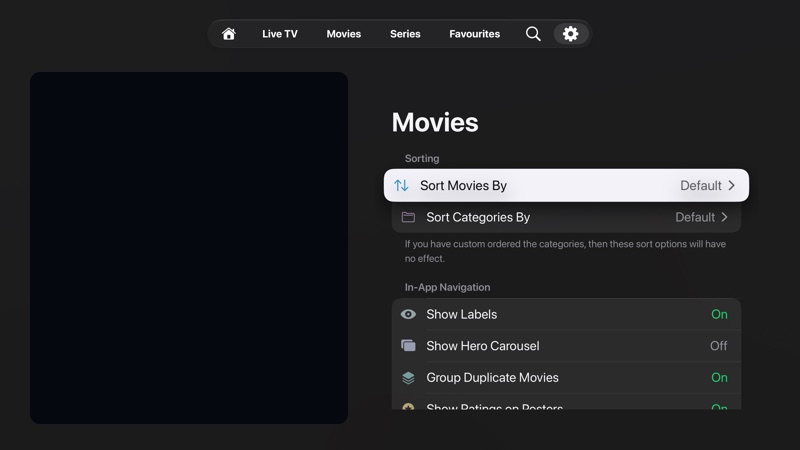The width and height of the screenshot is (800, 450).
Task: Open the settings gear icon
Action: [570, 34]
